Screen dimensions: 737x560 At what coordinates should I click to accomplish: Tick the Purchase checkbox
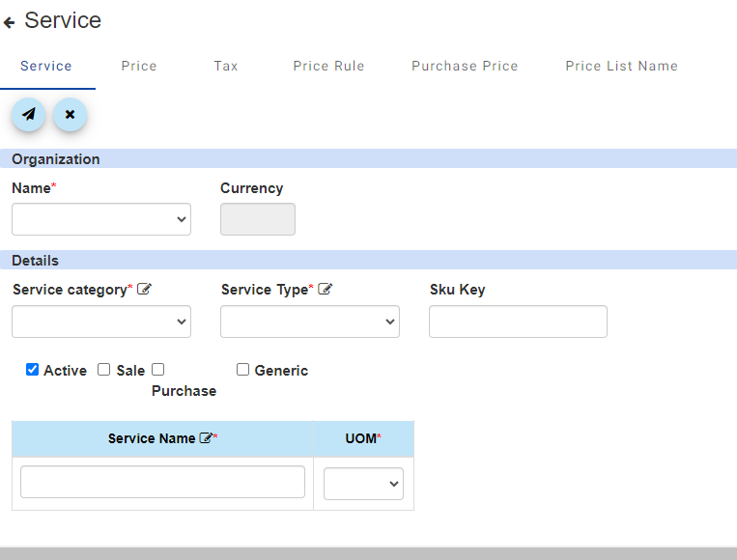158,370
